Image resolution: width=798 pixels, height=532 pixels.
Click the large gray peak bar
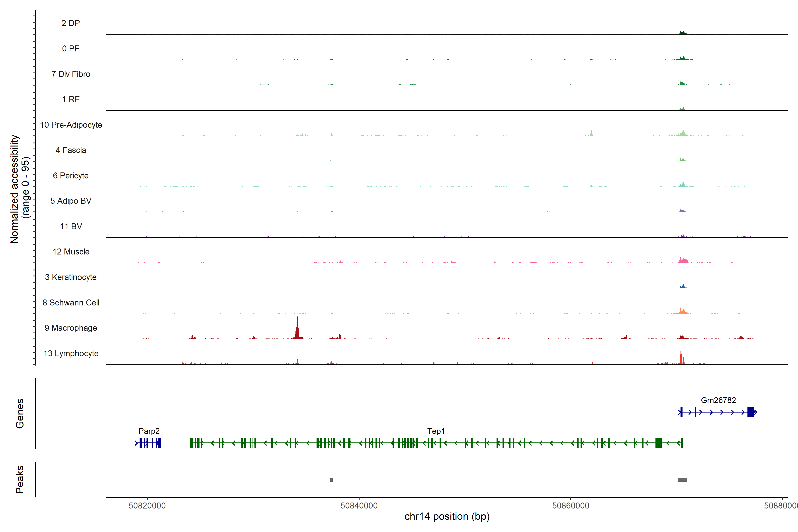coord(682,480)
